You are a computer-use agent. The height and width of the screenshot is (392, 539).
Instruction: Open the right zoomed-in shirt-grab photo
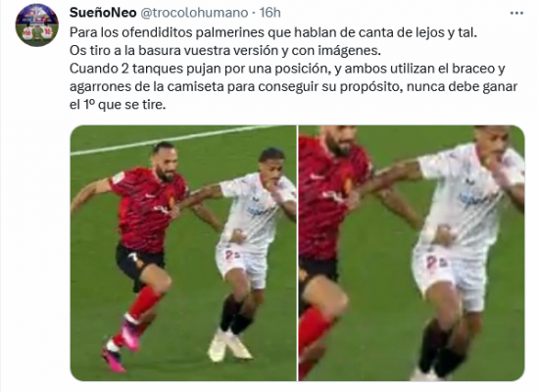point(412,253)
